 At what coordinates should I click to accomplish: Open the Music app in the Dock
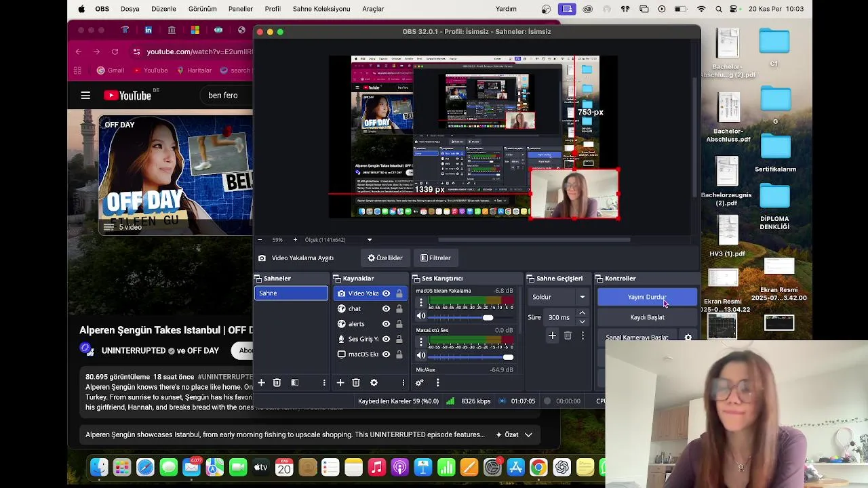[x=376, y=467]
